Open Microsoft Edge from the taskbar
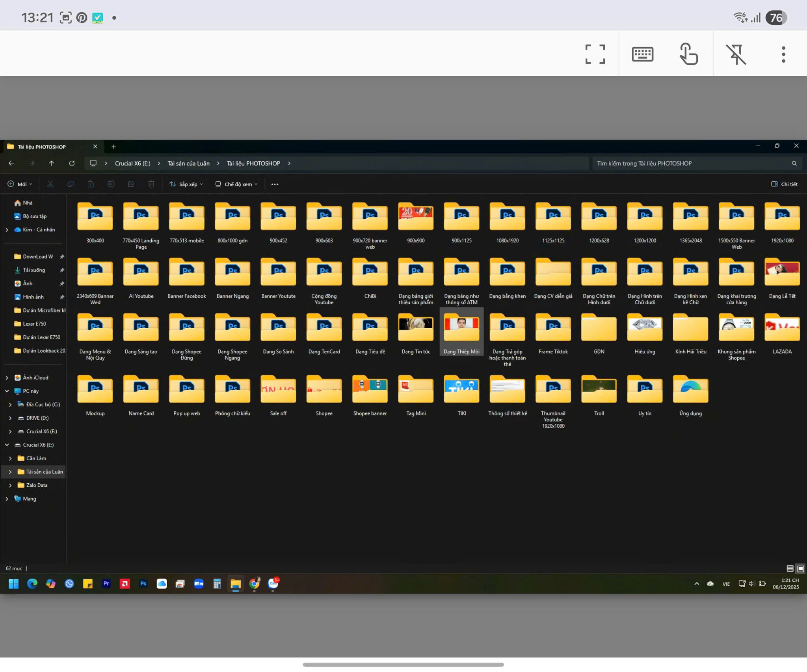The width and height of the screenshot is (807, 672). pyautogui.click(x=32, y=584)
